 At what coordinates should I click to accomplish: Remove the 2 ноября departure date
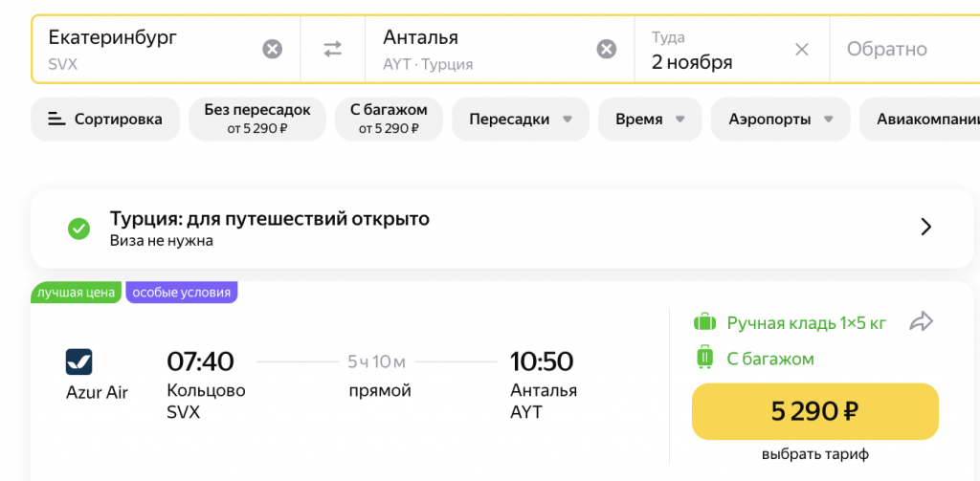pos(801,50)
